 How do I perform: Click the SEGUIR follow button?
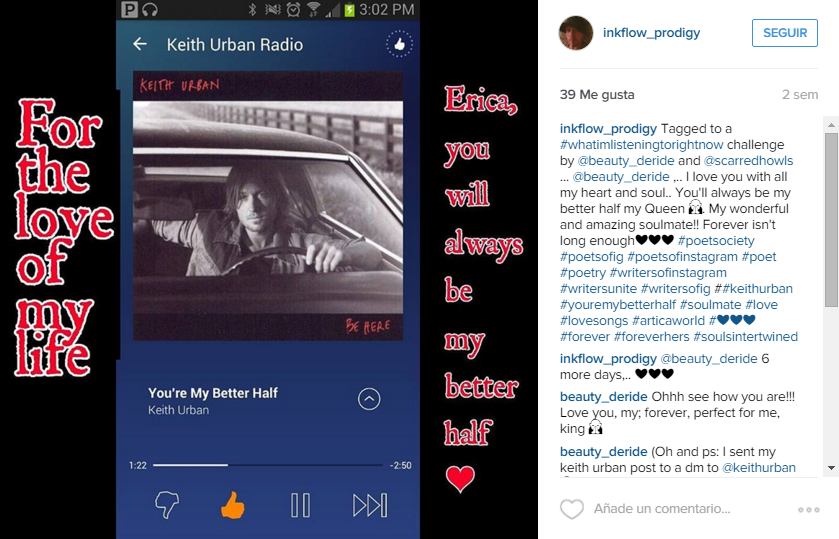[x=784, y=33]
